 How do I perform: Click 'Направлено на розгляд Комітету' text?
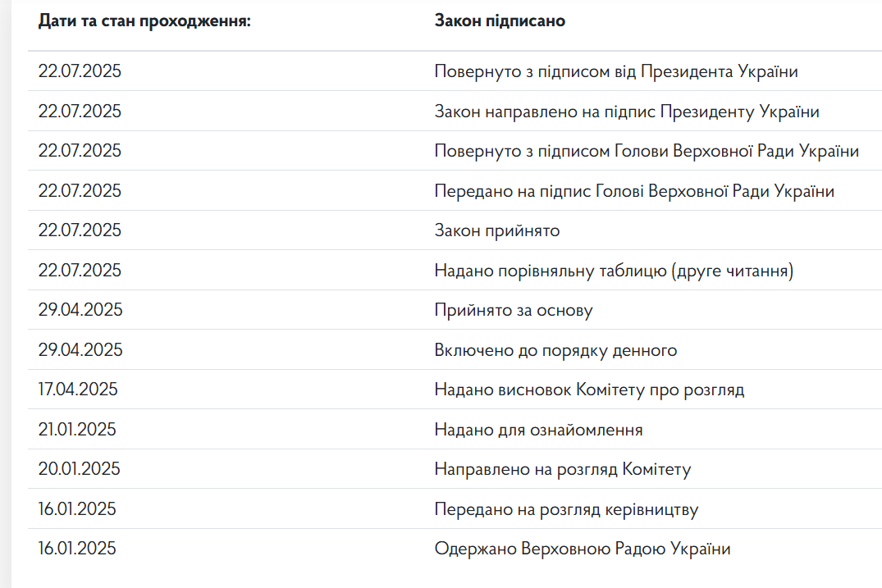click(563, 469)
